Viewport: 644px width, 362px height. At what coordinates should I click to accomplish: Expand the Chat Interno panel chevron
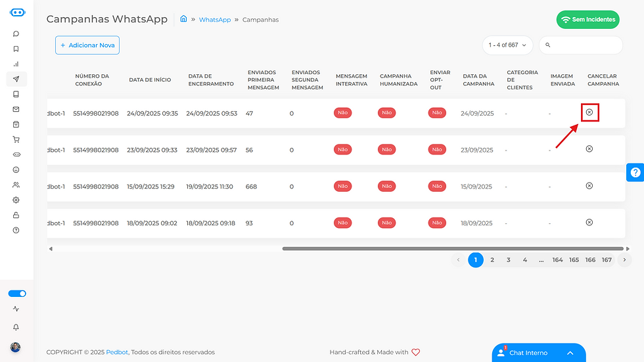coord(570,353)
